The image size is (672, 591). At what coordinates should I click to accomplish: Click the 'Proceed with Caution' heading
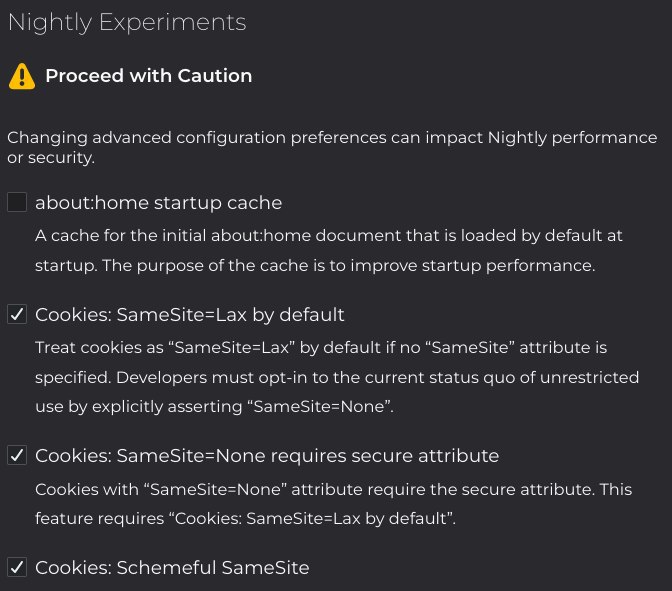[x=149, y=76]
